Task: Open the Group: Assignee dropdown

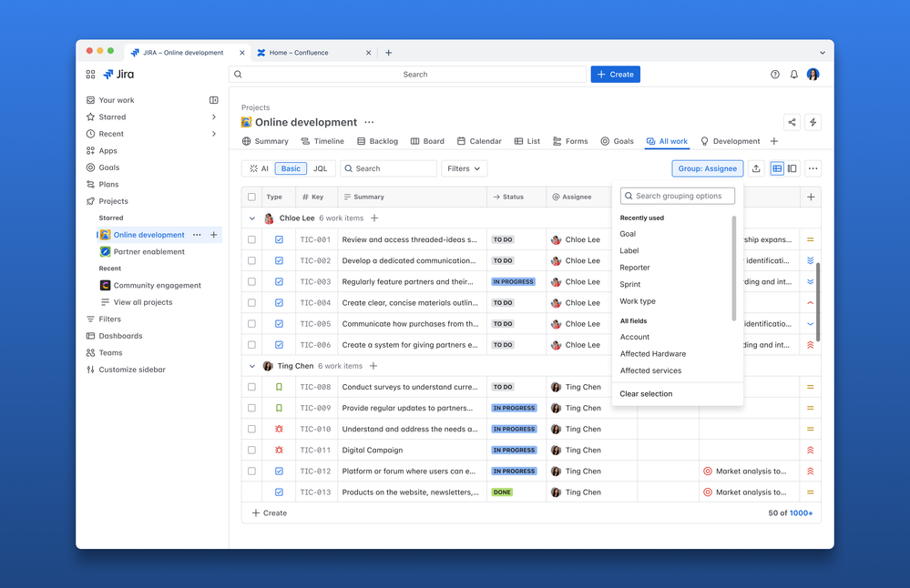Action: [x=708, y=168]
